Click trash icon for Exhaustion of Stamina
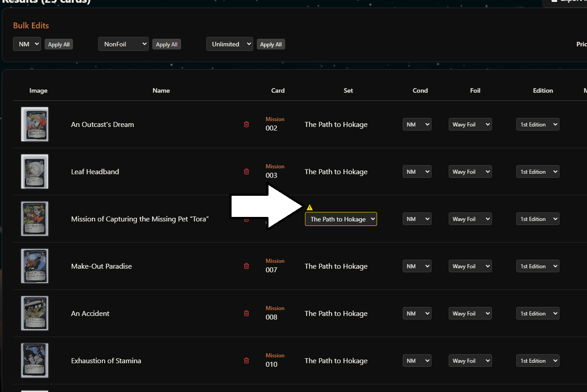The image size is (587, 392). coord(246,360)
